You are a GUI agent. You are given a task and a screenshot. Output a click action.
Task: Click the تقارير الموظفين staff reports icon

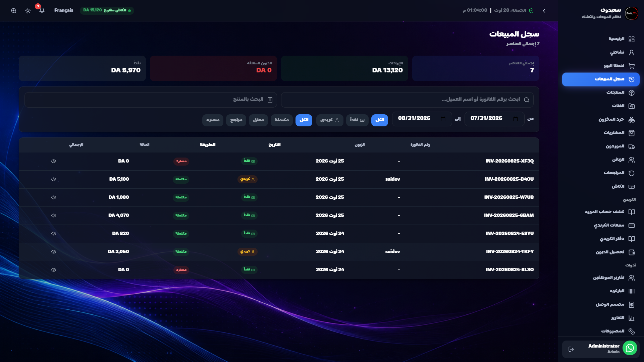(x=632, y=278)
